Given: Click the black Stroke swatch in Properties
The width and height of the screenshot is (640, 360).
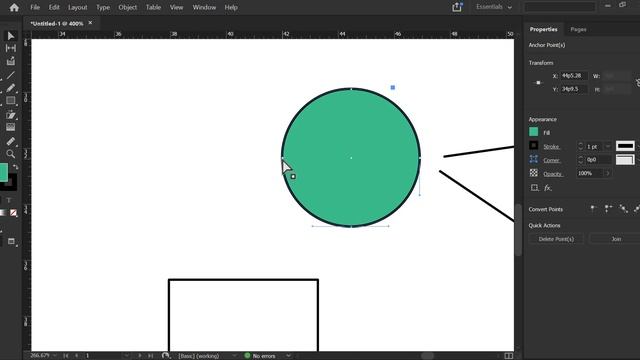Looking at the screenshot, I should [x=533, y=145].
